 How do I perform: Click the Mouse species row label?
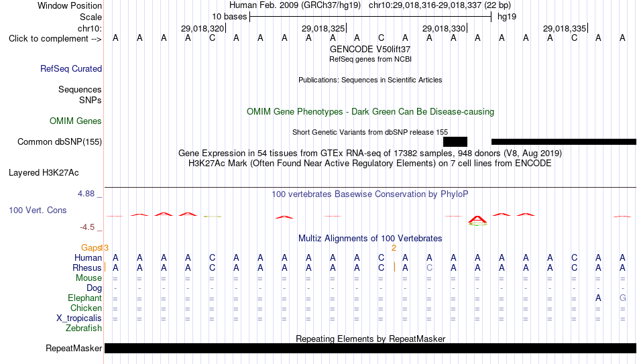click(x=89, y=278)
